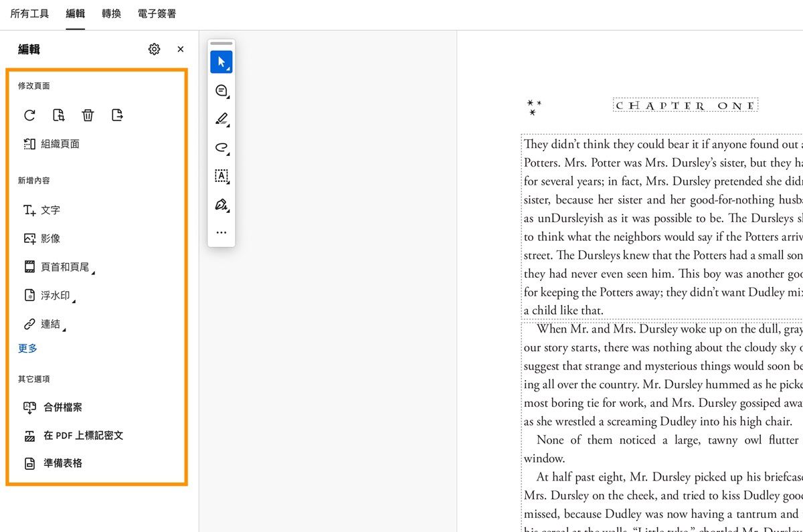Close the 編輯 panel
Image resolution: width=803 pixels, height=532 pixels.
tap(181, 49)
